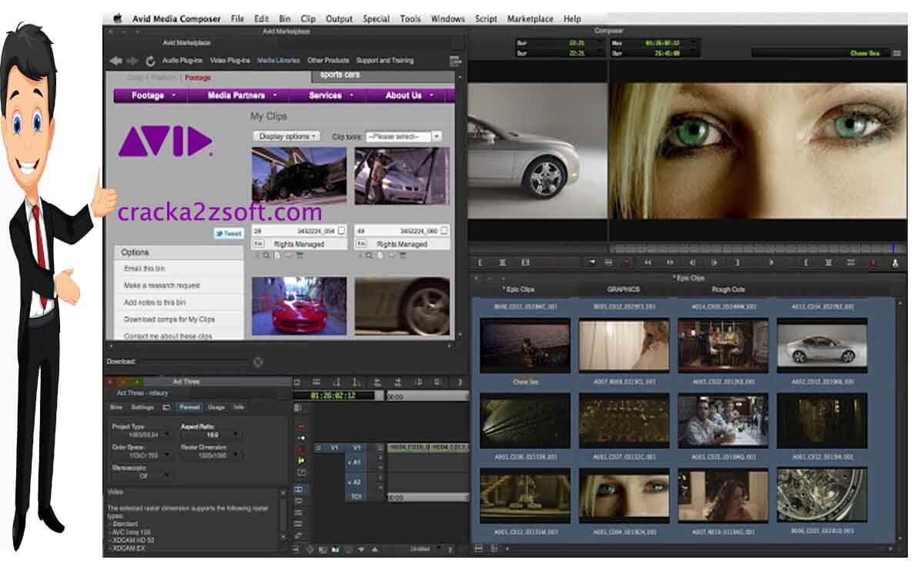Click the red Lift button in Composer
924x570 pixels.
tap(626, 263)
